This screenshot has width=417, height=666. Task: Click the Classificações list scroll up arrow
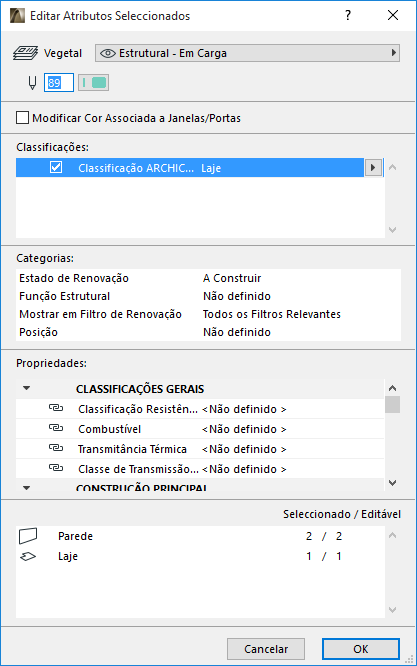pyautogui.click(x=392, y=167)
